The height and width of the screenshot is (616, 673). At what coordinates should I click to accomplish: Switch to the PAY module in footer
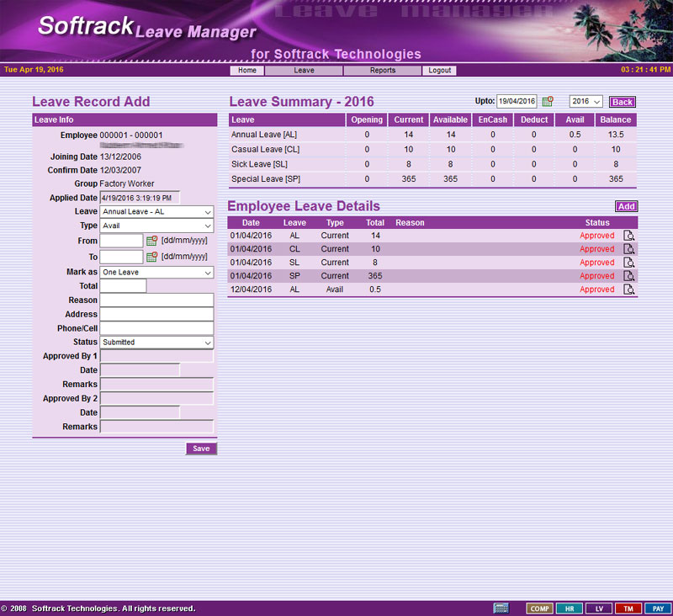tap(658, 608)
